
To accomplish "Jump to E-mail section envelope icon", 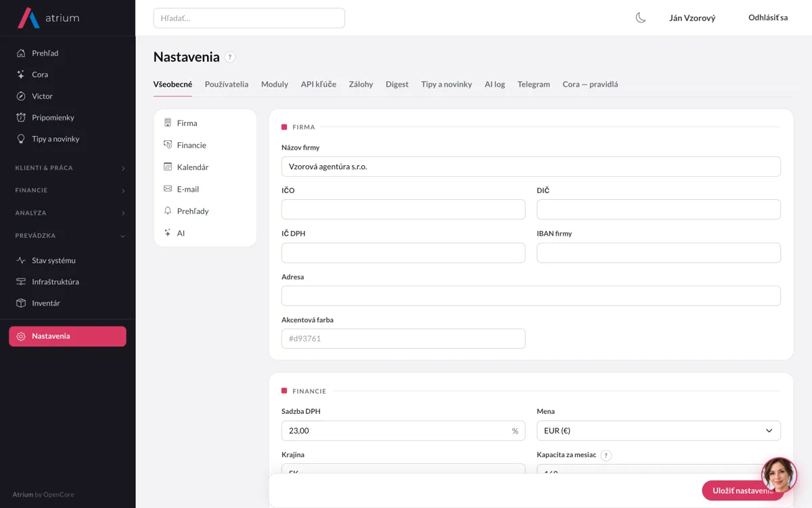I will 168,189.
